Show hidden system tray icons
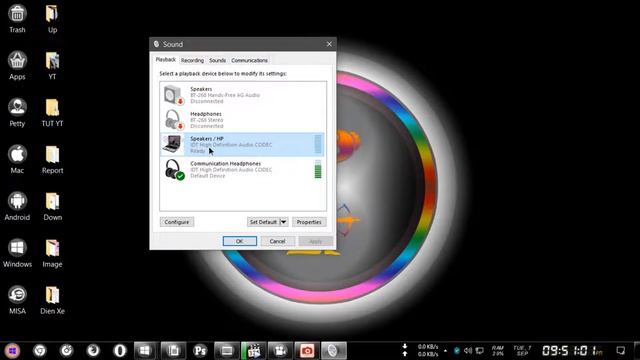The image size is (640, 360). coord(445,351)
